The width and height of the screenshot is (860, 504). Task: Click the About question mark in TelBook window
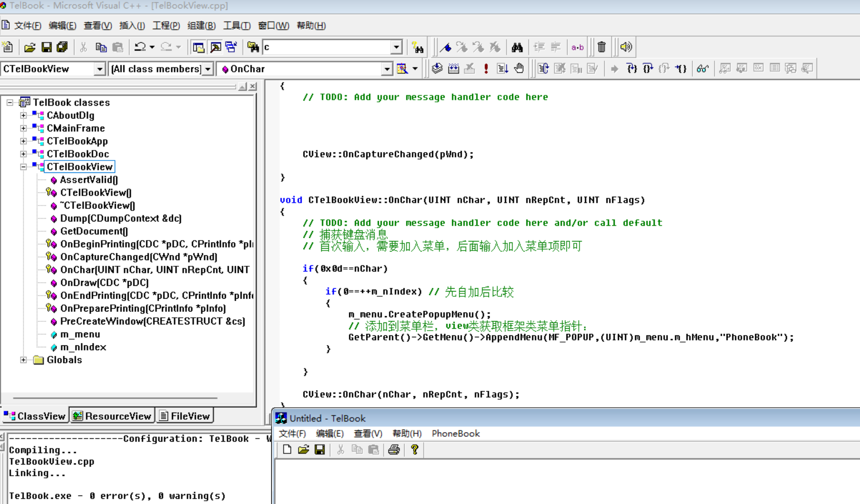(415, 450)
